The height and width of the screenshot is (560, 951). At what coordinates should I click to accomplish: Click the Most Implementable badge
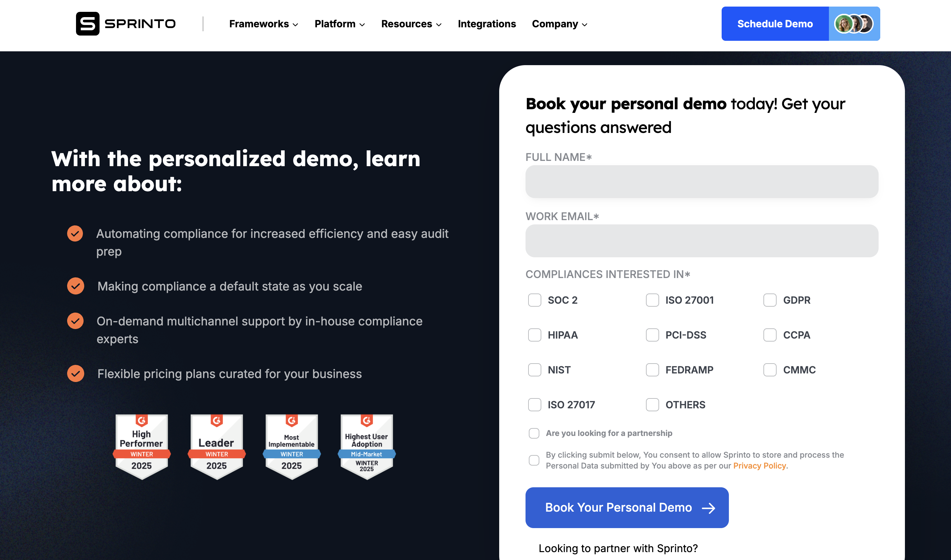[292, 446]
